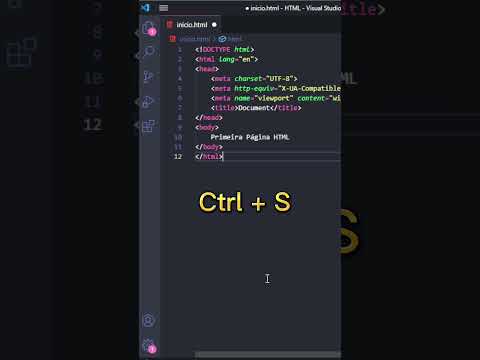This screenshot has width=480, height=360.
Task: Click the <title>Document</title> line
Action: (256, 108)
